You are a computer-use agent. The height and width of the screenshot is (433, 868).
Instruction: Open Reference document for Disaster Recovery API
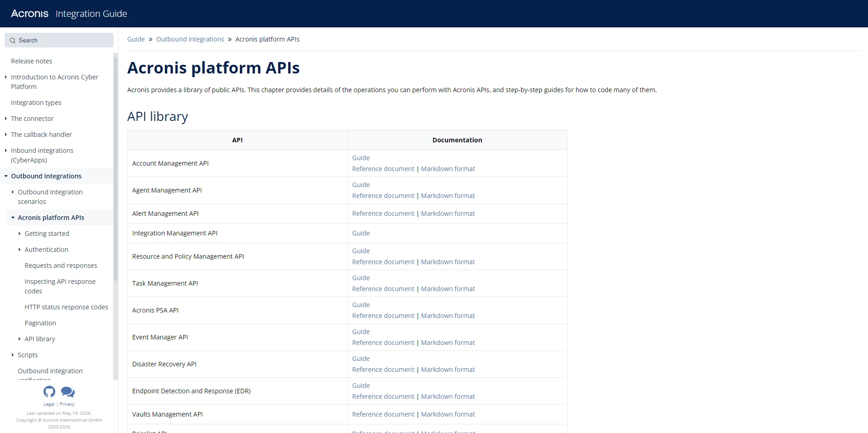[x=383, y=370]
